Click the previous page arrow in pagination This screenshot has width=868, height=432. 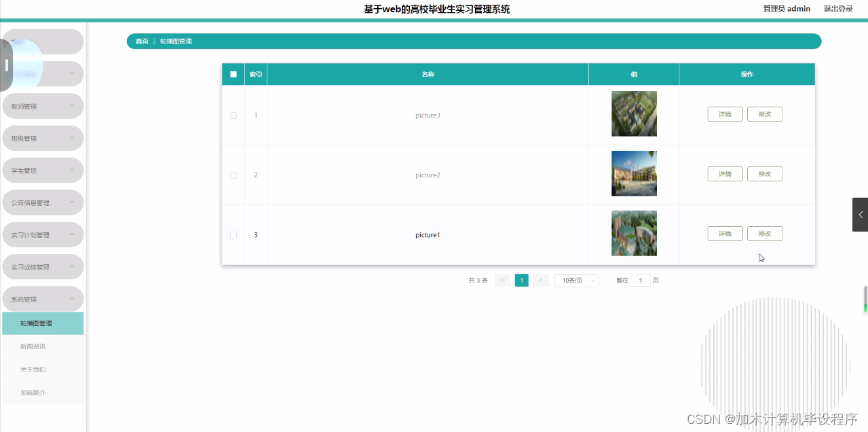point(502,280)
